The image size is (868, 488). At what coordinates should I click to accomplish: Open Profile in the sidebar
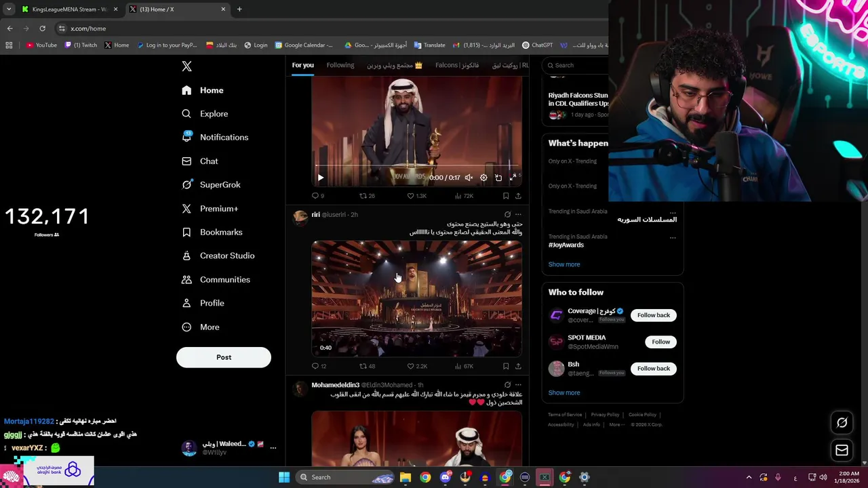203,303
